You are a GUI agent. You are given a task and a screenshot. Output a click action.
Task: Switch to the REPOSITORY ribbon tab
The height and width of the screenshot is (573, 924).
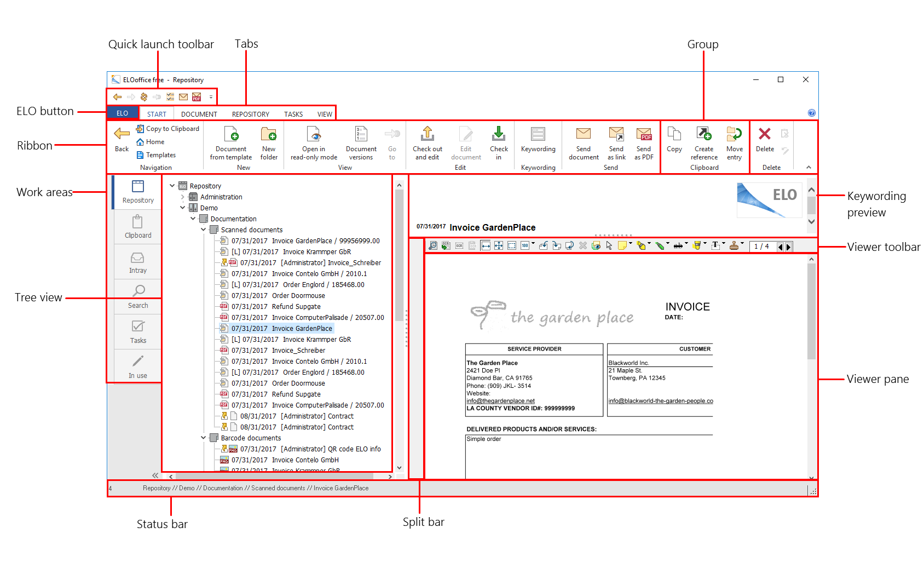click(x=251, y=114)
